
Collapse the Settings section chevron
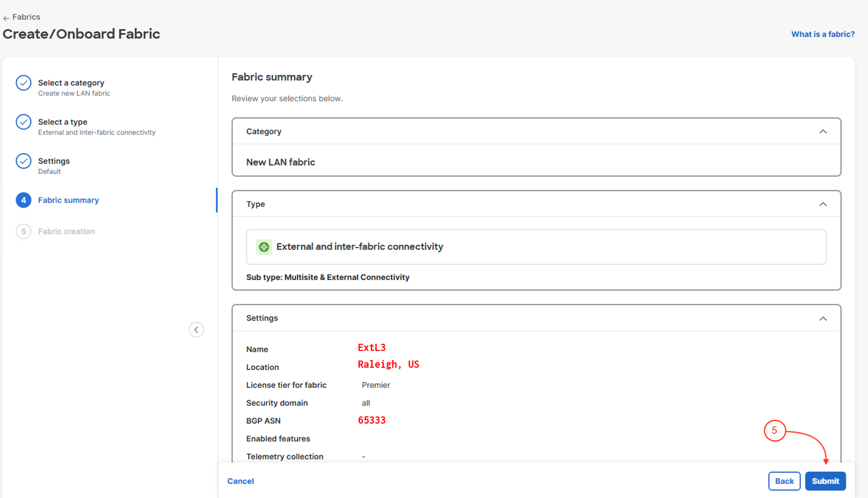[x=823, y=319]
